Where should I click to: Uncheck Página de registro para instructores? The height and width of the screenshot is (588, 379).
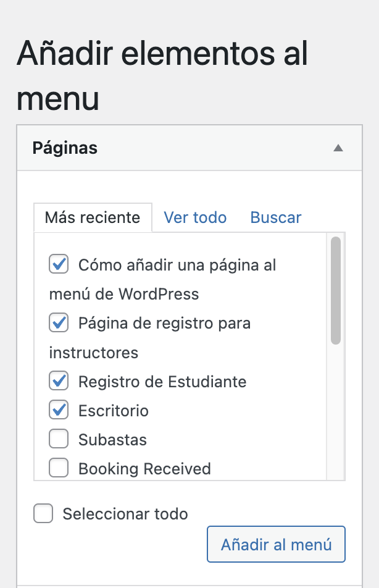click(58, 322)
